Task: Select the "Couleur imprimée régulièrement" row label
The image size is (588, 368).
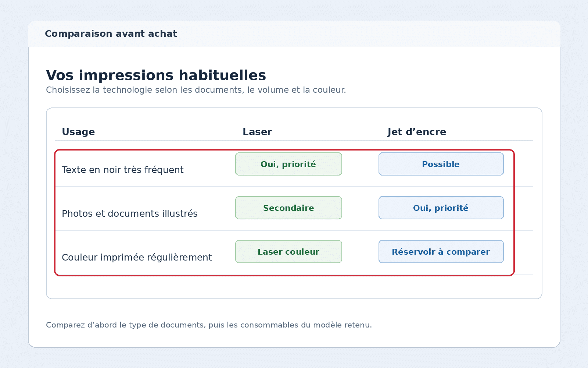Action: (137, 257)
